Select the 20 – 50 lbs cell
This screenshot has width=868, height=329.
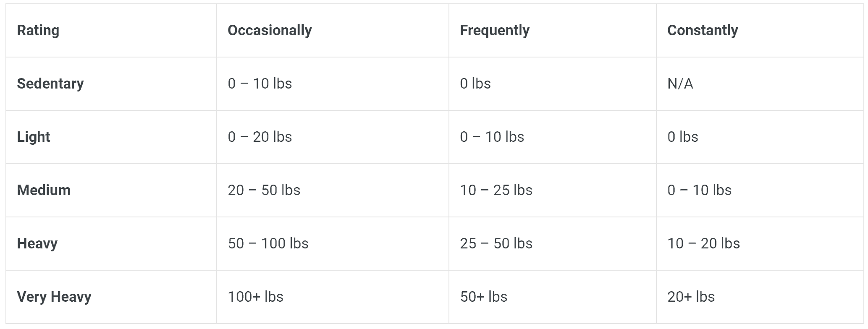click(x=264, y=190)
